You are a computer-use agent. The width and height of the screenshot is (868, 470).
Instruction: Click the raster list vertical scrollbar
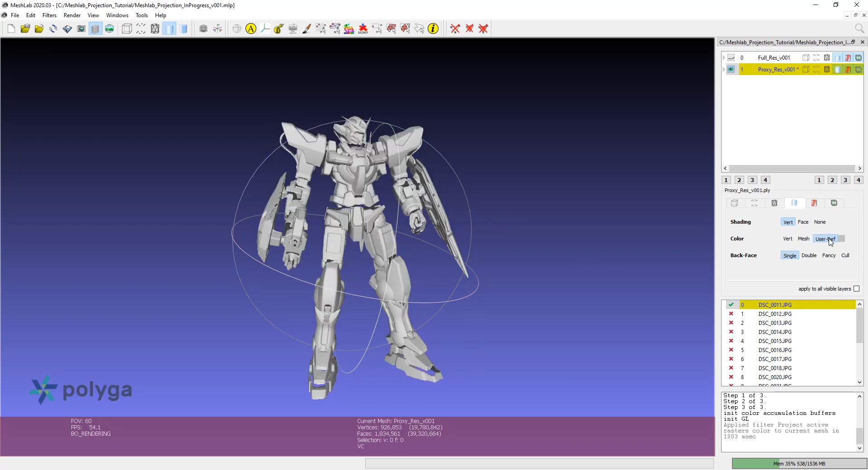pyautogui.click(x=859, y=325)
